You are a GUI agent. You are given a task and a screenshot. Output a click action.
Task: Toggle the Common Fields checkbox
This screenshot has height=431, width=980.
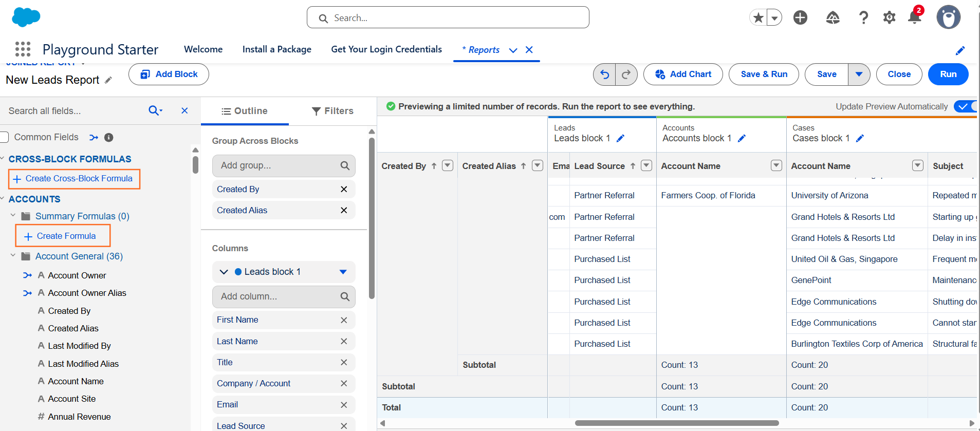click(4, 137)
